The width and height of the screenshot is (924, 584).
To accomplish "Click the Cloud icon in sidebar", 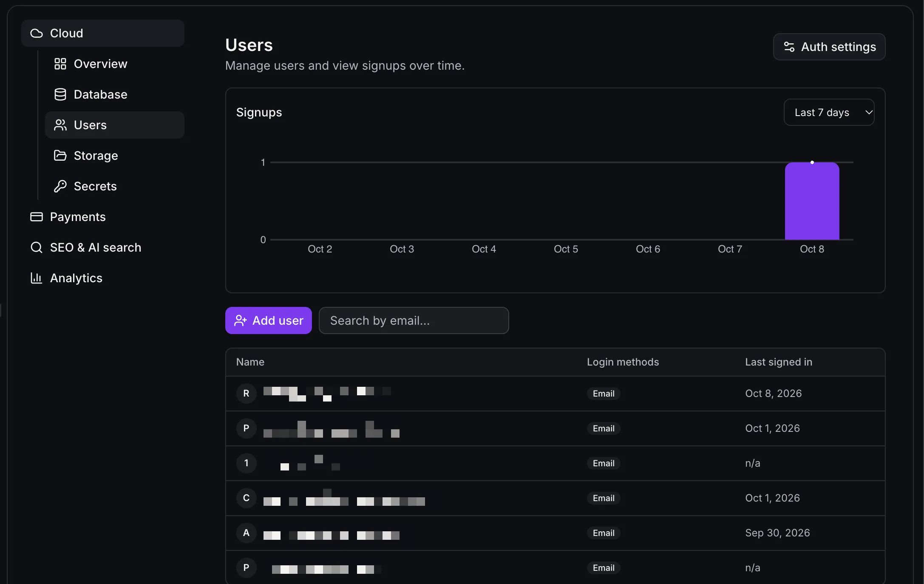I will pyautogui.click(x=37, y=33).
